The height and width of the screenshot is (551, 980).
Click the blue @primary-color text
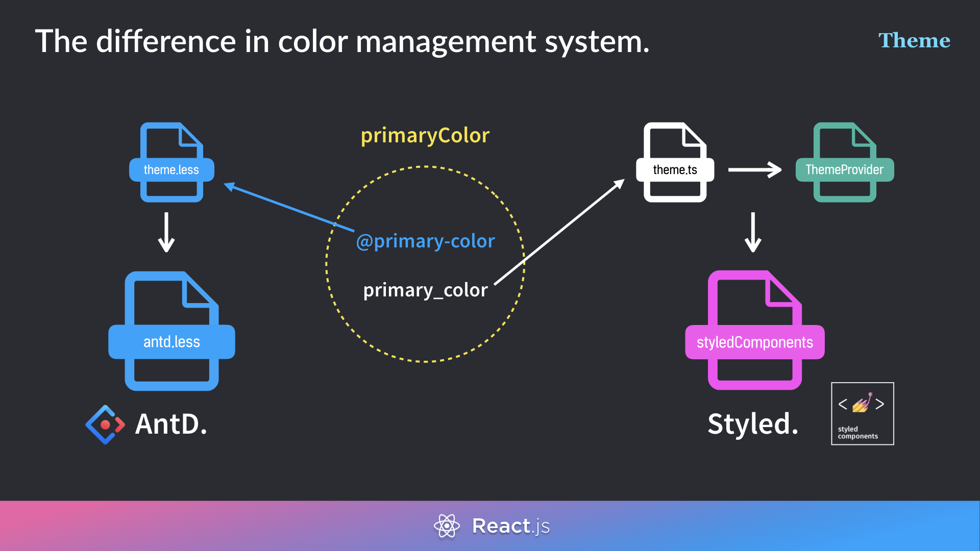click(425, 241)
